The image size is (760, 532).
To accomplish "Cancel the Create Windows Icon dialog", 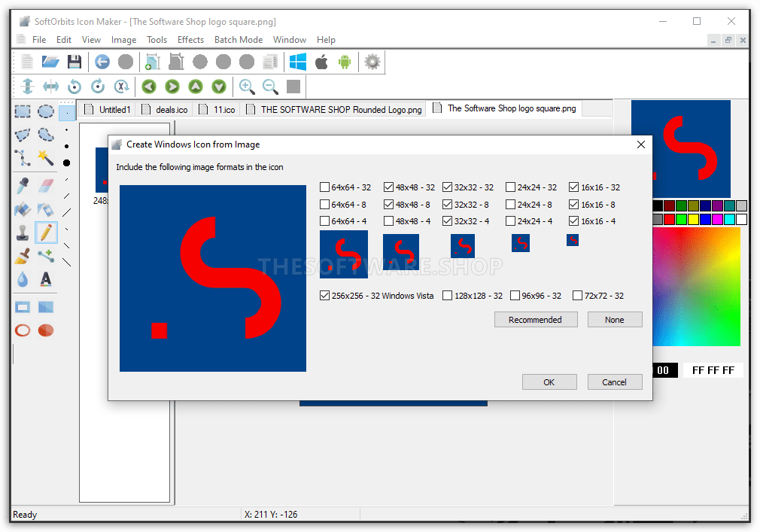I will [615, 382].
